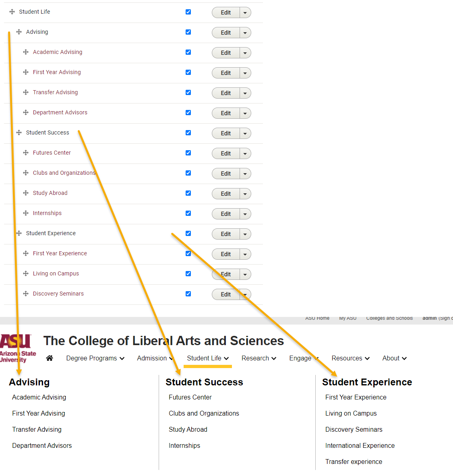Click the home icon in the navigation bar
This screenshot has height=476, width=453.
coord(50,358)
